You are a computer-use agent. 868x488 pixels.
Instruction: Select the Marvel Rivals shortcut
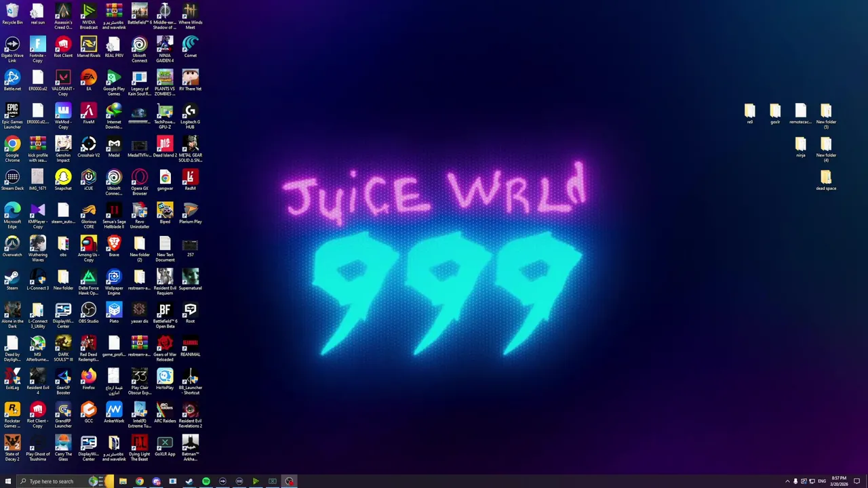tap(89, 47)
